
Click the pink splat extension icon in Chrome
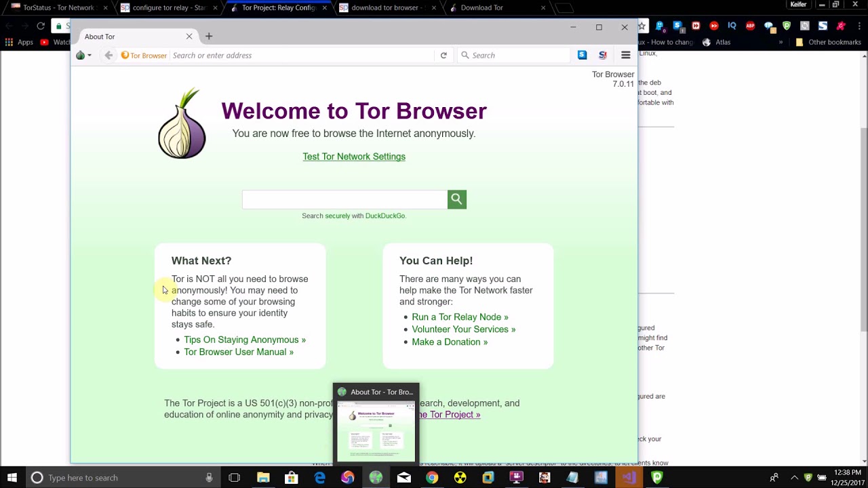[x=841, y=26]
